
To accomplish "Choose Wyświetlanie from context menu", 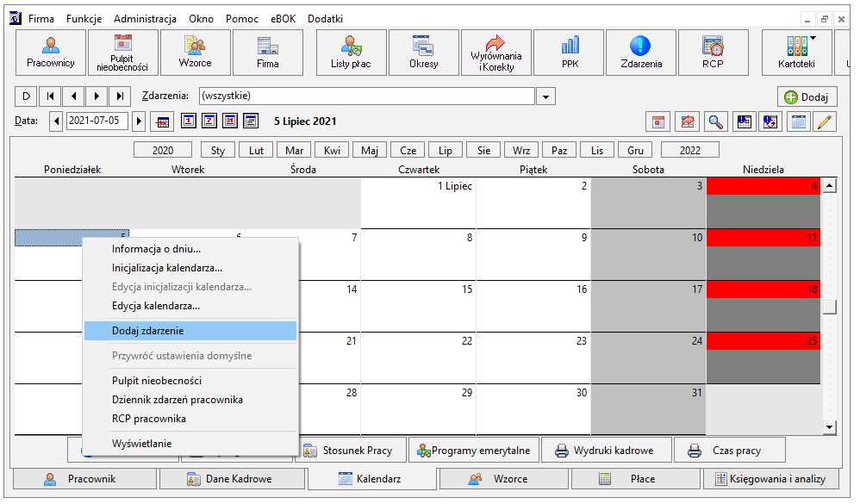I will click(190, 444).
